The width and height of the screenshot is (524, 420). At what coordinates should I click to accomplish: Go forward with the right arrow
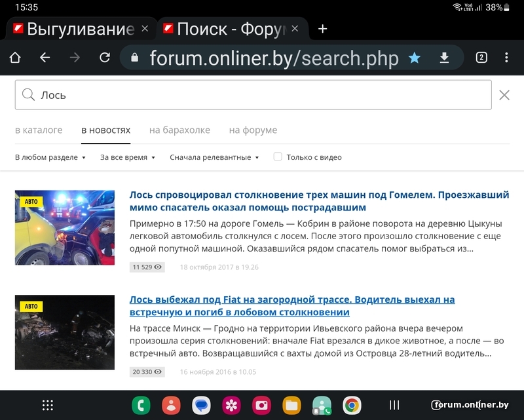point(75,58)
